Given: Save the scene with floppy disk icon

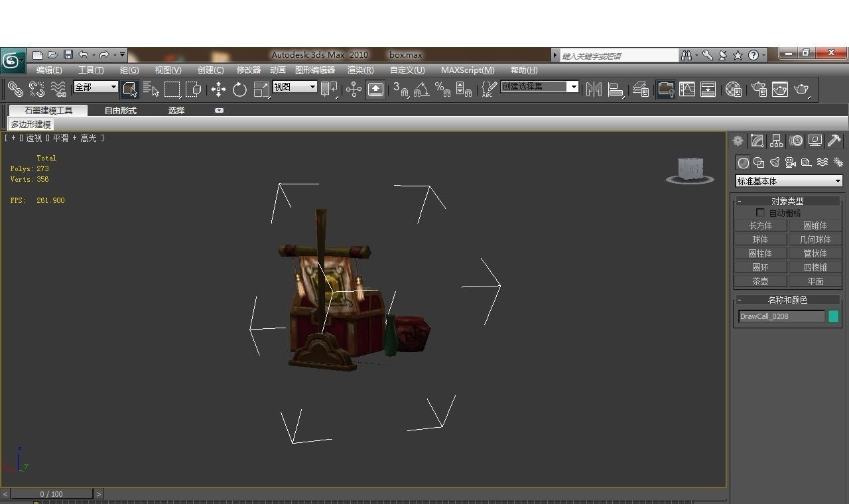Looking at the screenshot, I should pos(68,55).
